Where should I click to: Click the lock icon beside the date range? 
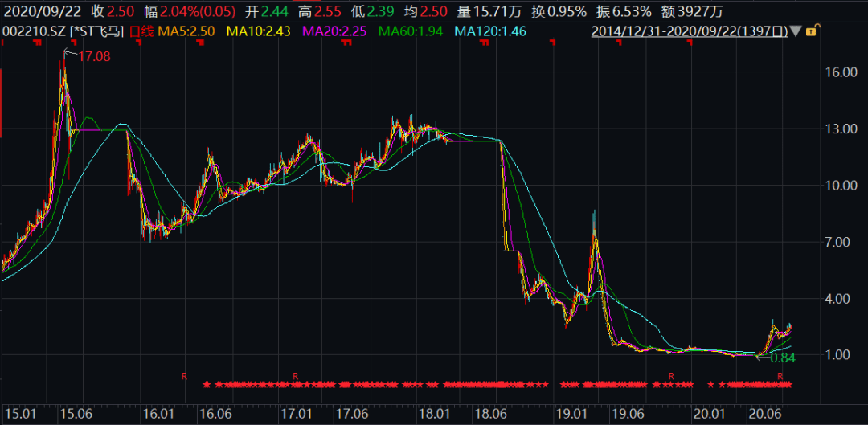tap(813, 31)
